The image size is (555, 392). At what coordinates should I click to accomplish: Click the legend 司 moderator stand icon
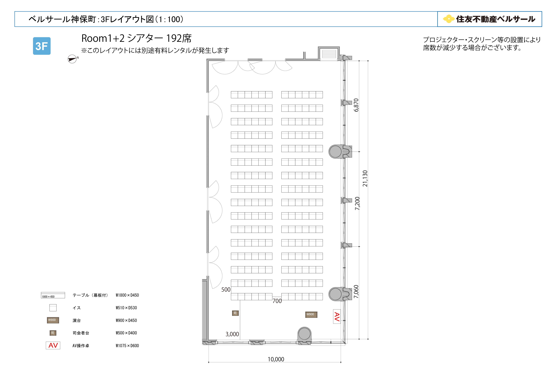[x=53, y=333]
